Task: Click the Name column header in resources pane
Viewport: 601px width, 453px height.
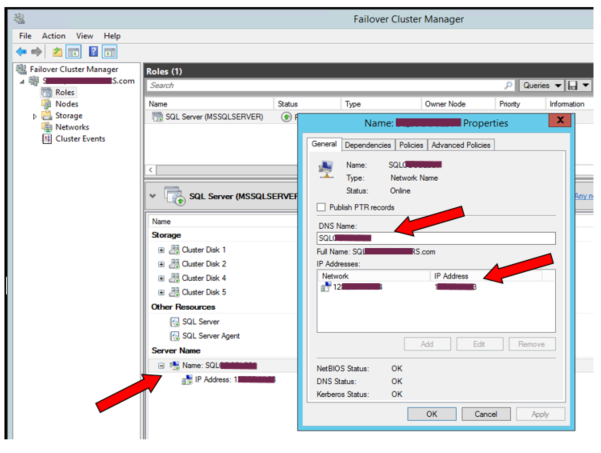Action: 161,222
